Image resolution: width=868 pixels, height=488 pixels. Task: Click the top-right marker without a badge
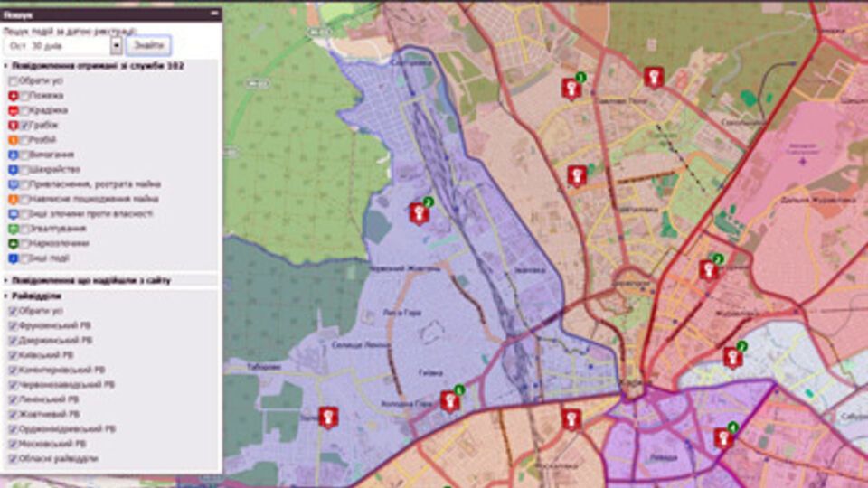[x=653, y=77]
